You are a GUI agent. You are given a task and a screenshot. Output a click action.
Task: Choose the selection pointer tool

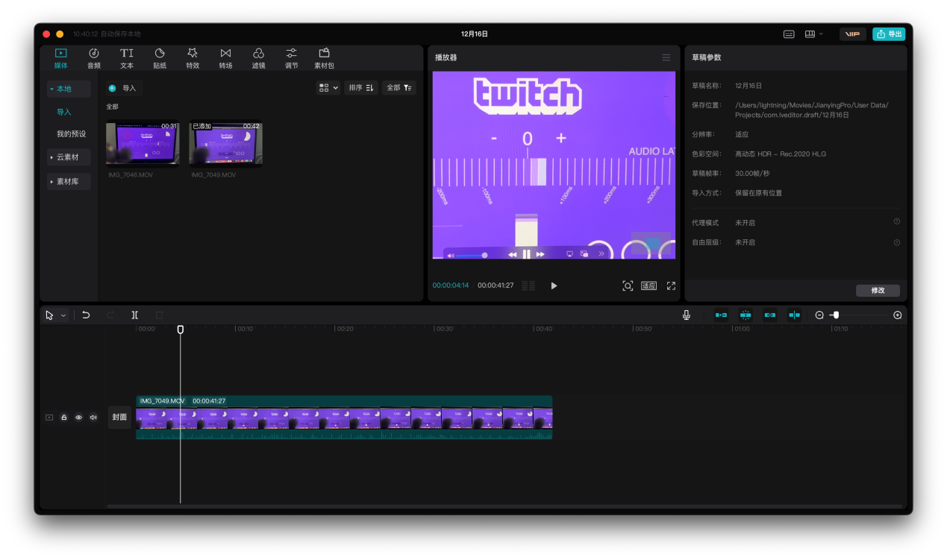pyautogui.click(x=49, y=315)
